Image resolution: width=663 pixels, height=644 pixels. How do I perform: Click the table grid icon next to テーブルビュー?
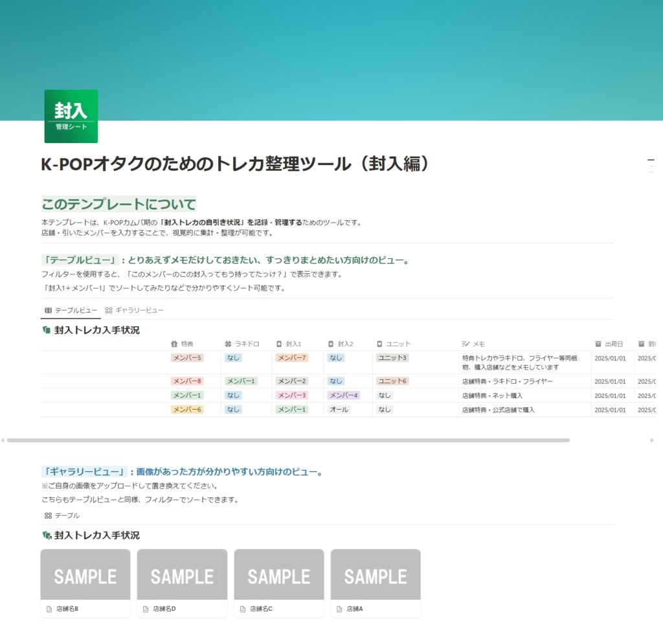point(49,311)
